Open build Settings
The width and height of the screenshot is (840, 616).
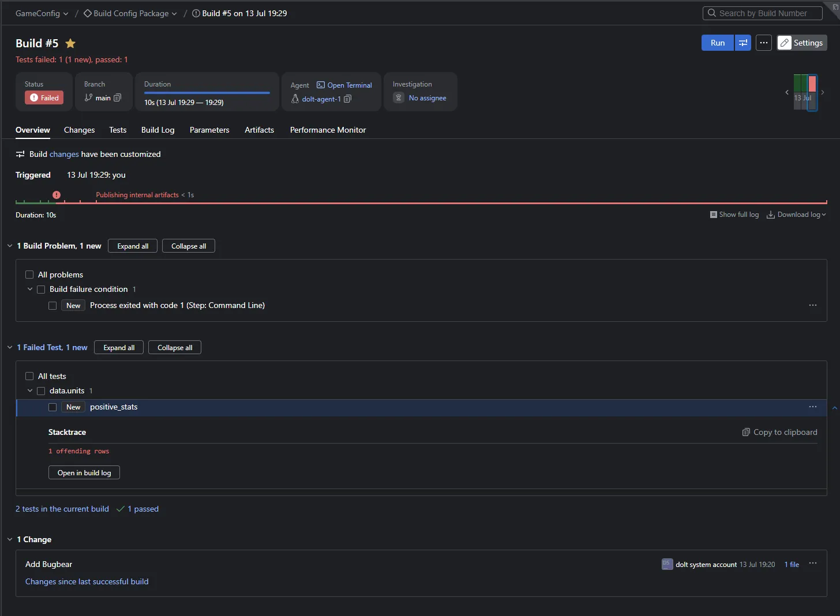(802, 43)
